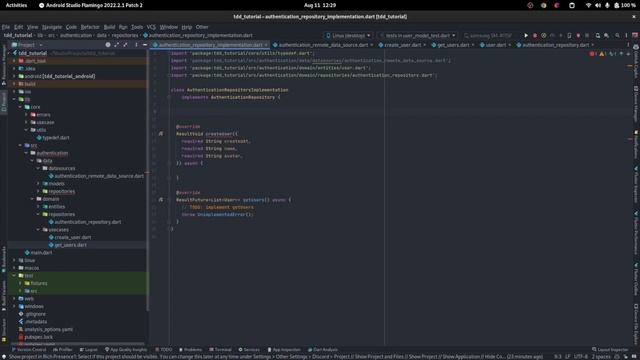Select pubspec.lock file in tree
Viewport: 640px width, 360px height.
pos(39,337)
